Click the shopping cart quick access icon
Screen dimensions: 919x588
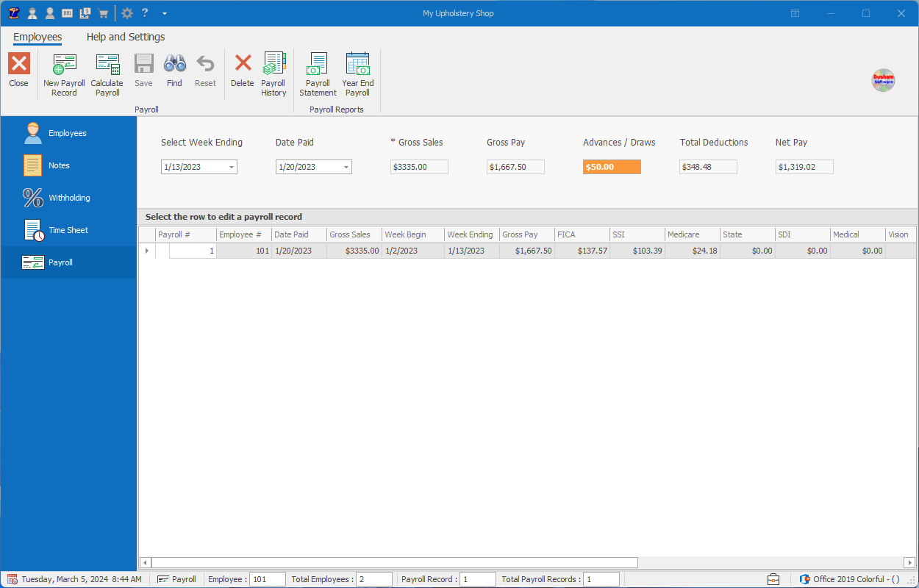click(x=103, y=12)
